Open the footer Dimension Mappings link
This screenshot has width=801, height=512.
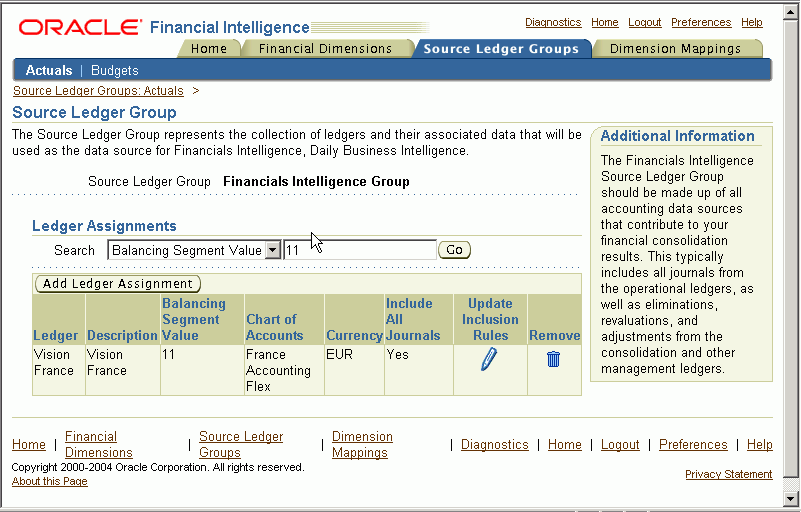tap(362, 445)
